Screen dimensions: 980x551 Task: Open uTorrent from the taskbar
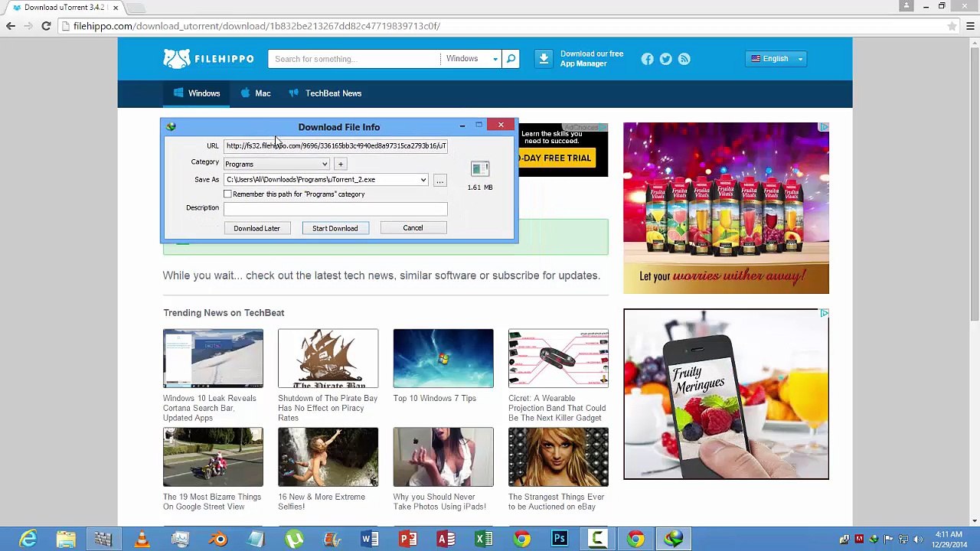(294, 540)
